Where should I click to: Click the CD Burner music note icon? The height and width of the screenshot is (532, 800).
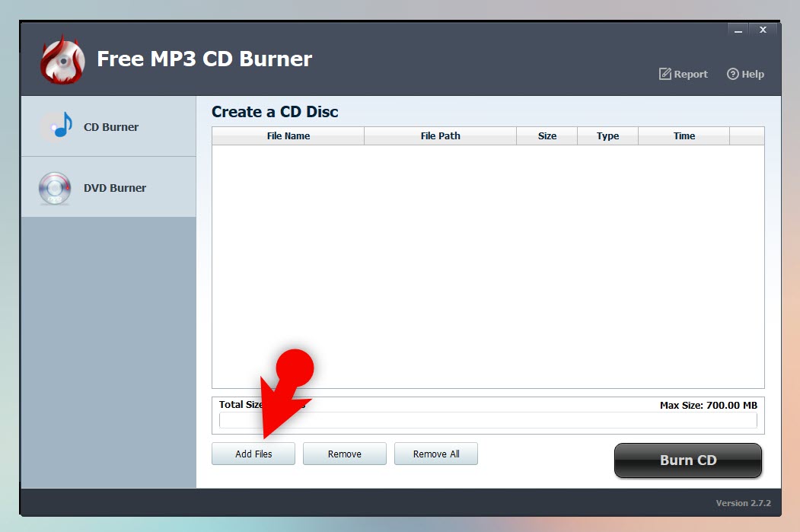click(57, 126)
